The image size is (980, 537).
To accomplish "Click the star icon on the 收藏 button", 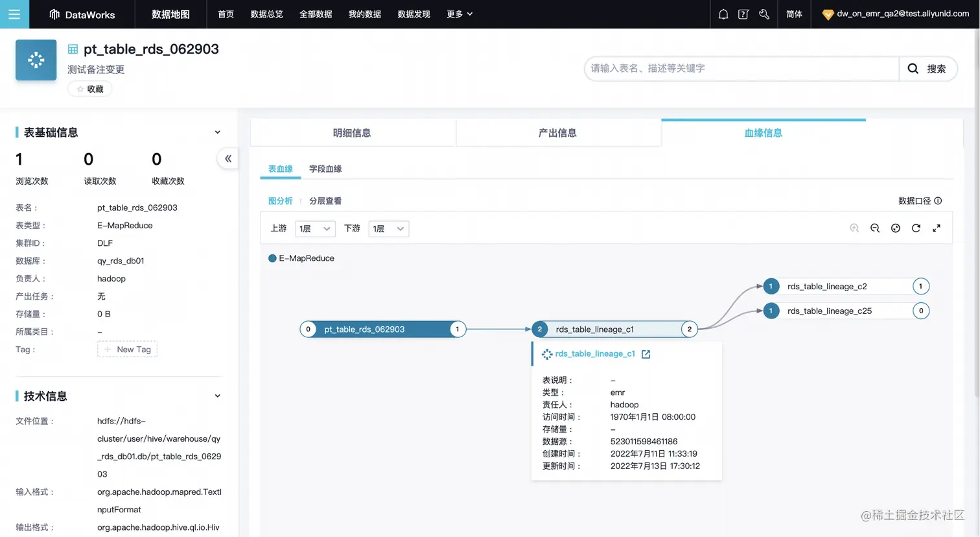I will [x=80, y=89].
